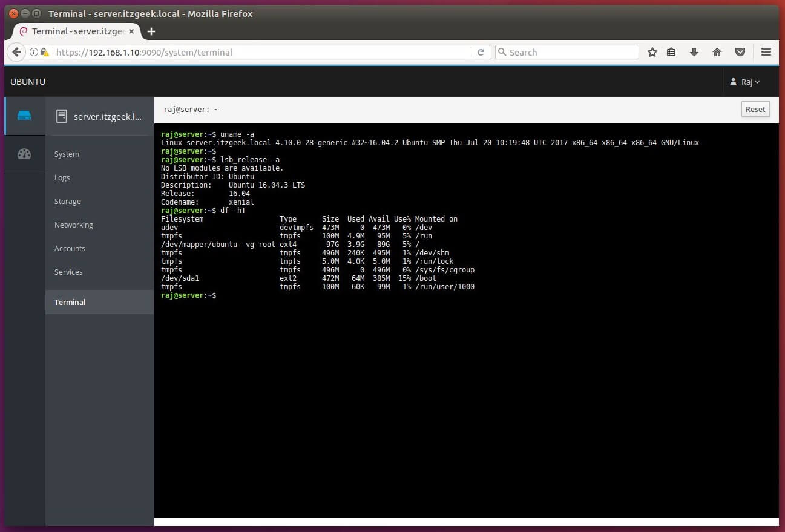Screen dimensions: 785x532
Task: Click the server.itzgeek host machine icon
Action: pos(61,116)
